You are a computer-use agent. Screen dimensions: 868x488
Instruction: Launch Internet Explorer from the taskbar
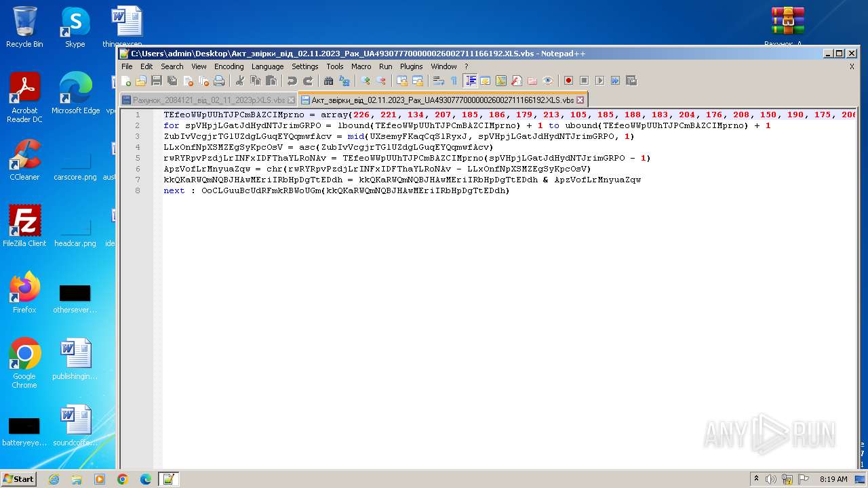click(x=54, y=479)
